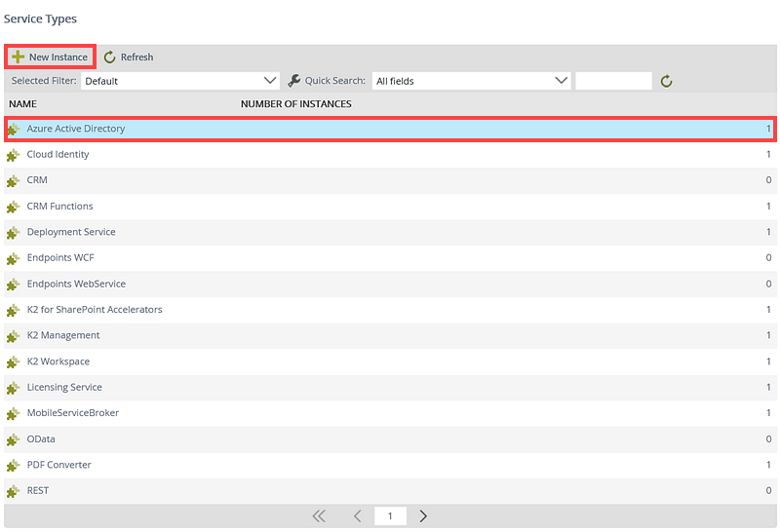The height and width of the screenshot is (532, 780).
Task: Go to the previous page arrow
Action: click(x=357, y=516)
